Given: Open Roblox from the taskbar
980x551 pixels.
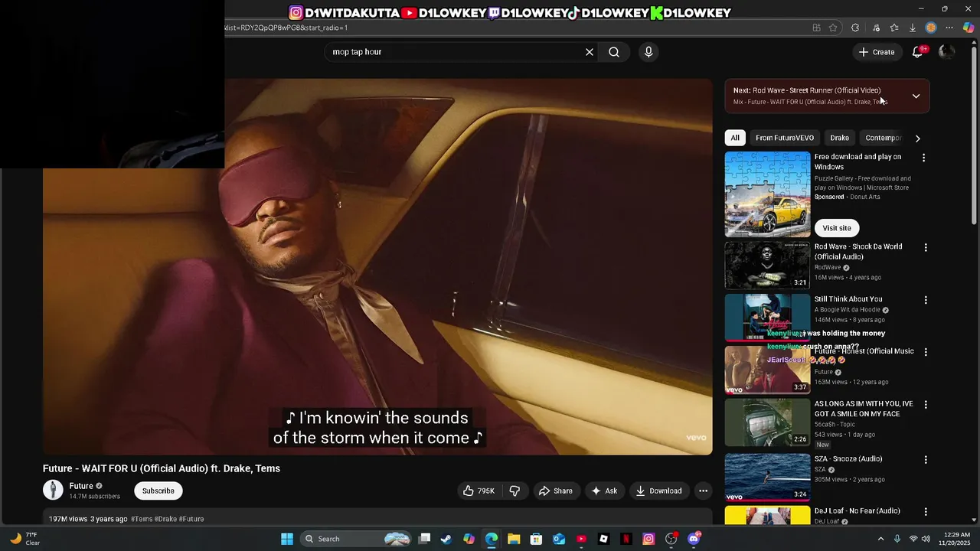Looking at the screenshot, I should (603, 539).
